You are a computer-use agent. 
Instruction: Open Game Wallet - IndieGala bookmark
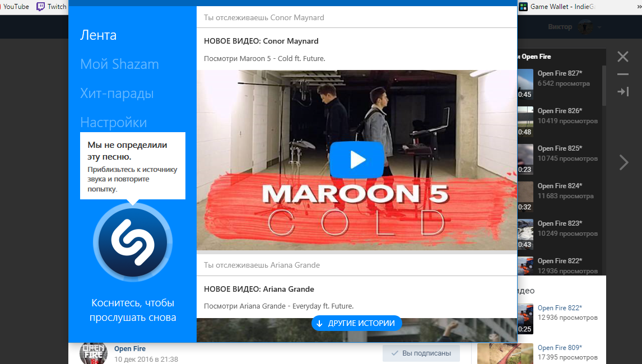point(557,7)
